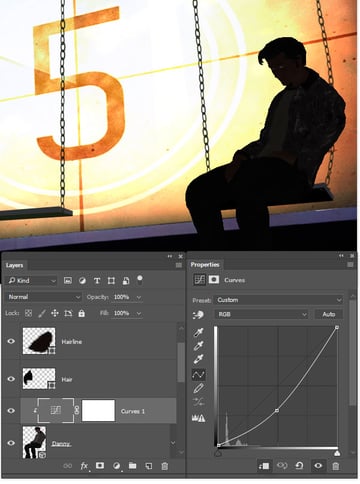Select the white point eyedropper
The height and width of the screenshot is (484, 360).
coord(199,359)
